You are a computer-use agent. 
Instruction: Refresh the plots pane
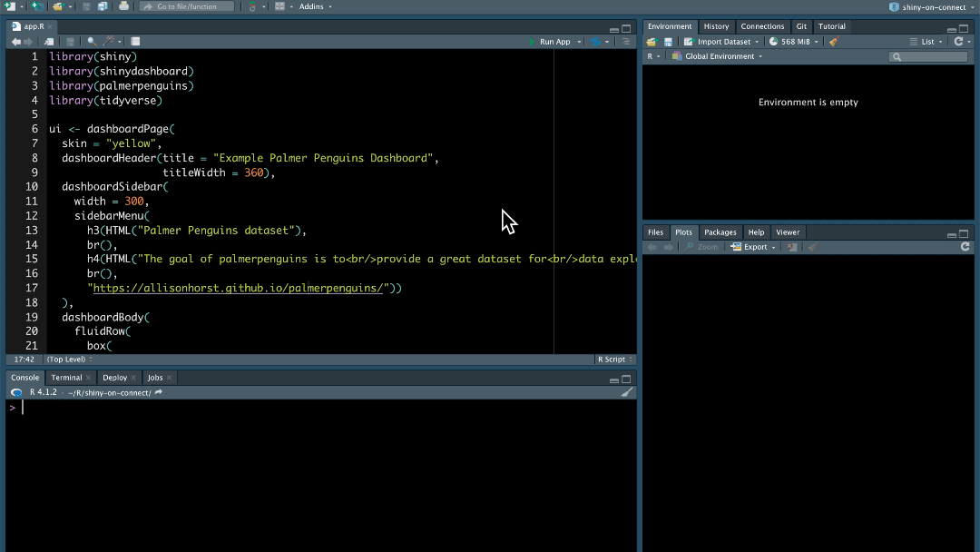point(965,247)
